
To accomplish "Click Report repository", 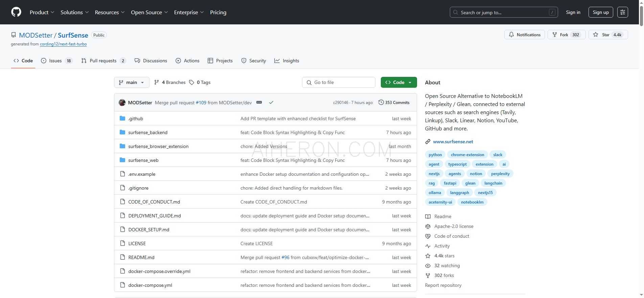I will [x=443, y=285].
